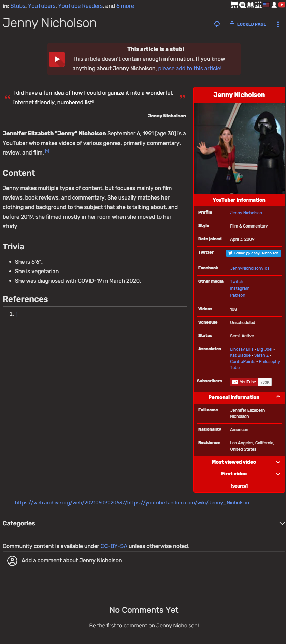Image resolution: width=286 pixels, height=644 pixels.
Task: Open the Kat Blaque associate link
Action: pos(240,355)
